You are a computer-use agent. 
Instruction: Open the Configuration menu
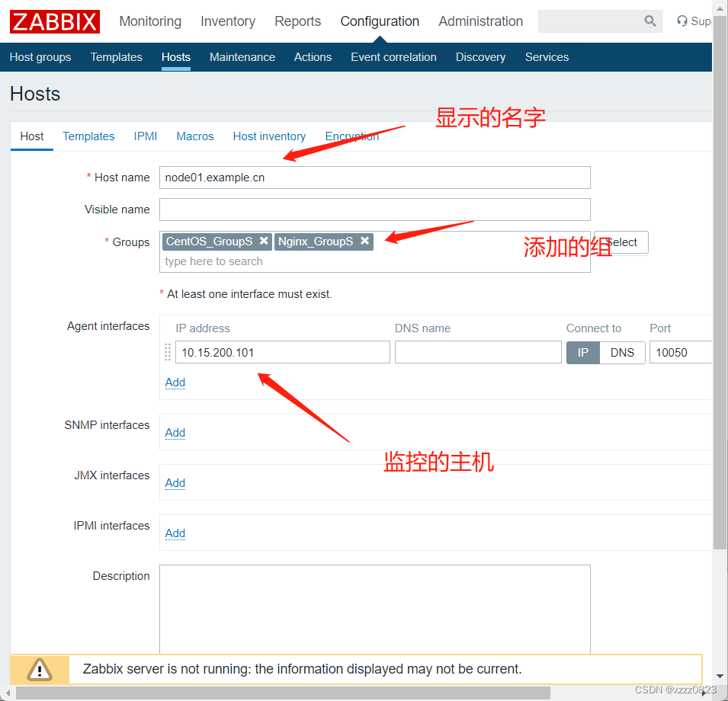pyautogui.click(x=380, y=21)
